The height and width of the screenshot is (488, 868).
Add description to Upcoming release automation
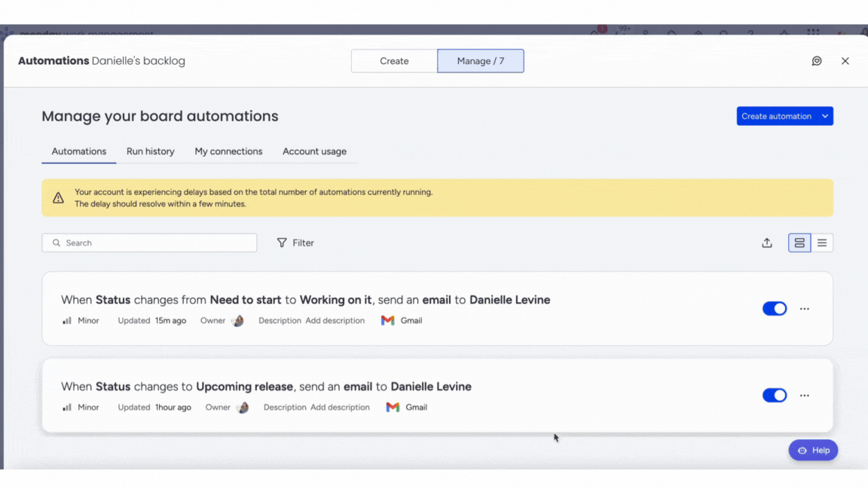(340, 407)
